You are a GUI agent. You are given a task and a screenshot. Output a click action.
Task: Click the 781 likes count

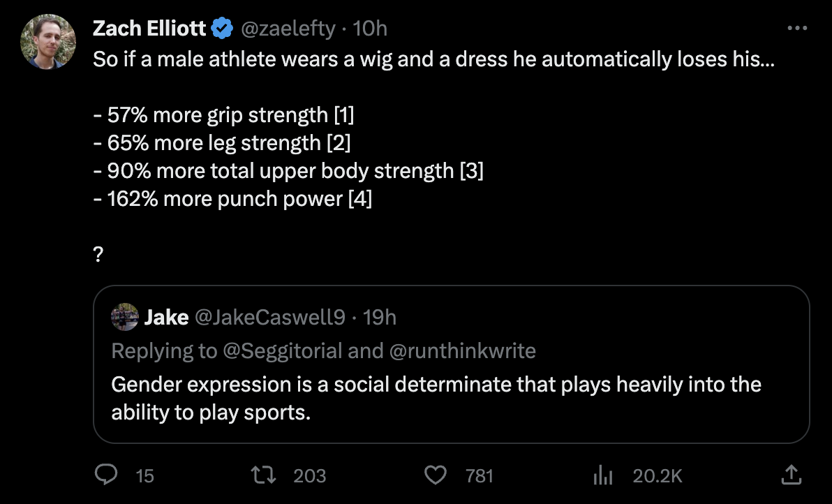pos(480,476)
